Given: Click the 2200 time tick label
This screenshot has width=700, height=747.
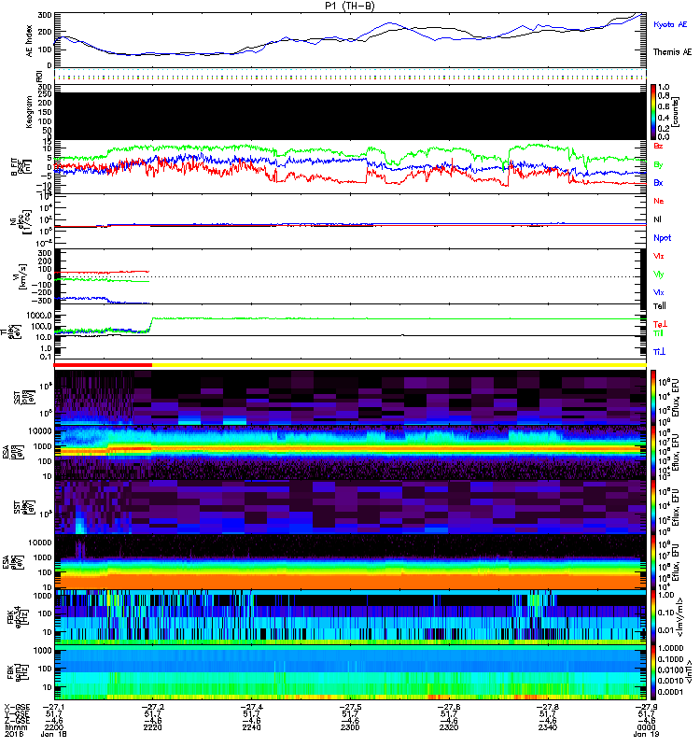Looking at the screenshot, I should (x=53, y=727).
